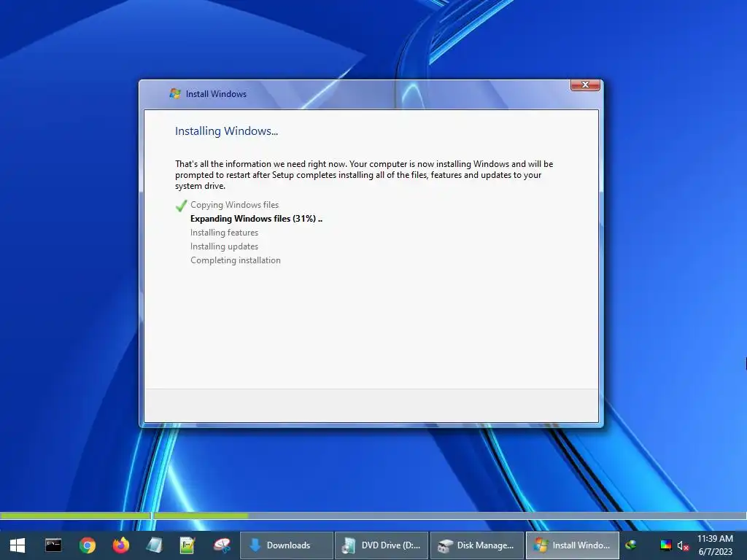
Task: Open Google Chrome from the taskbar
Action: (88, 545)
